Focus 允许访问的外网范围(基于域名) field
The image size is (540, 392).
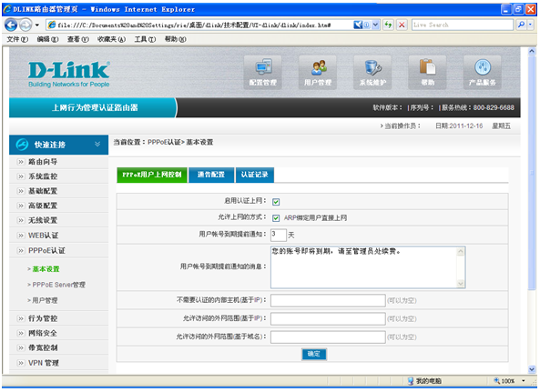click(328, 337)
